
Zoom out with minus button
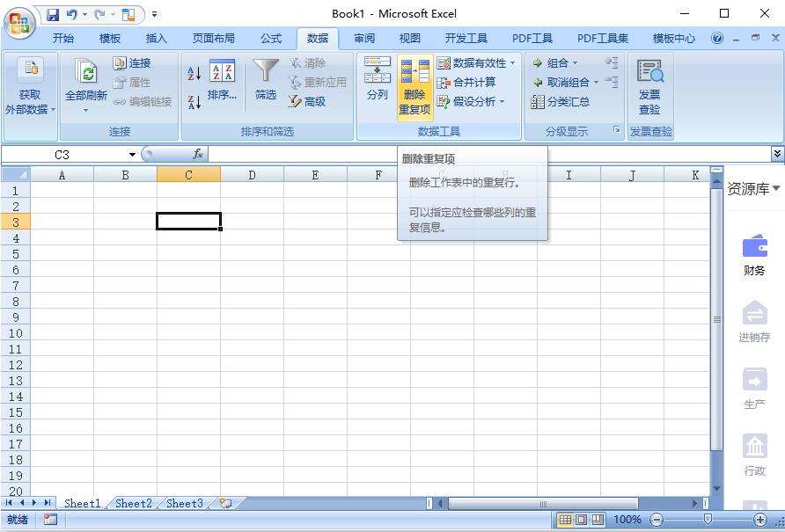coord(657,520)
